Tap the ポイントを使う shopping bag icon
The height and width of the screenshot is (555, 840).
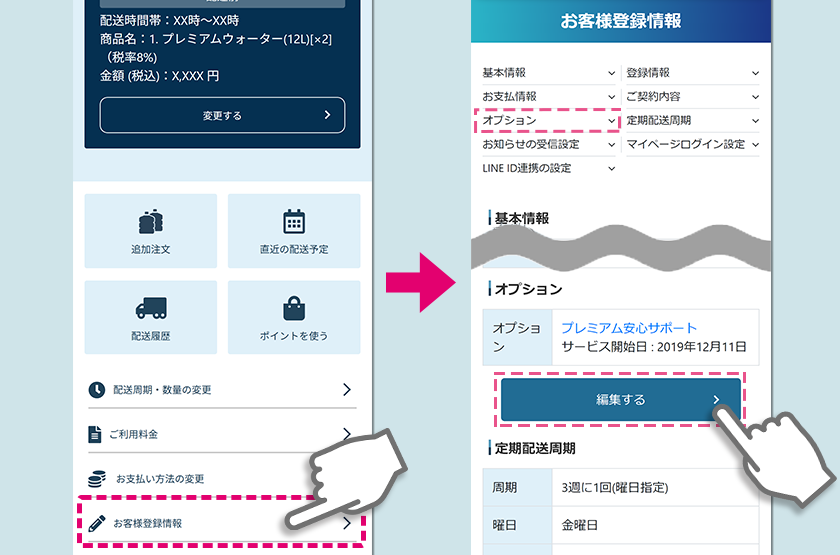tap(293, 309)
